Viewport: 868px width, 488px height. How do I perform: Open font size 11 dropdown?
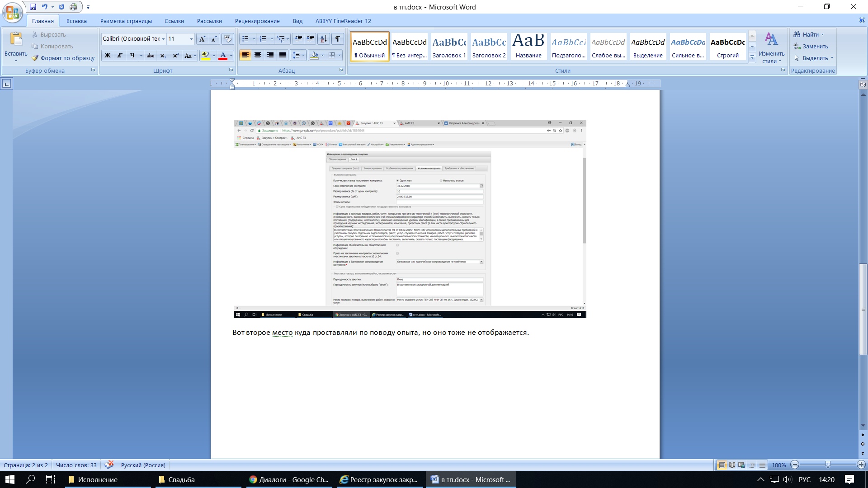coord(191,39)
